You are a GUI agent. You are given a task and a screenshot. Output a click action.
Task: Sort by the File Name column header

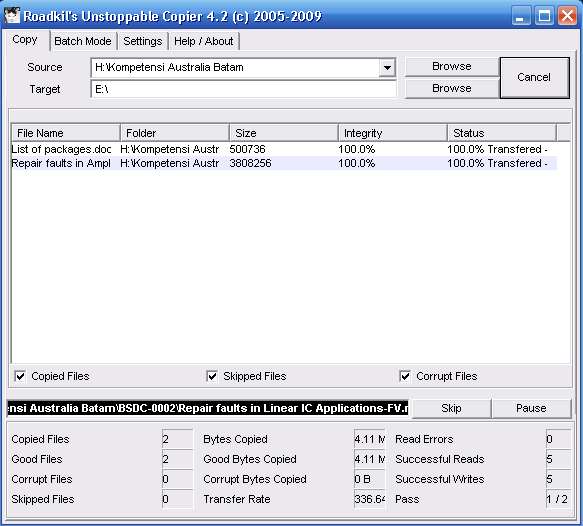click(65, 133)
